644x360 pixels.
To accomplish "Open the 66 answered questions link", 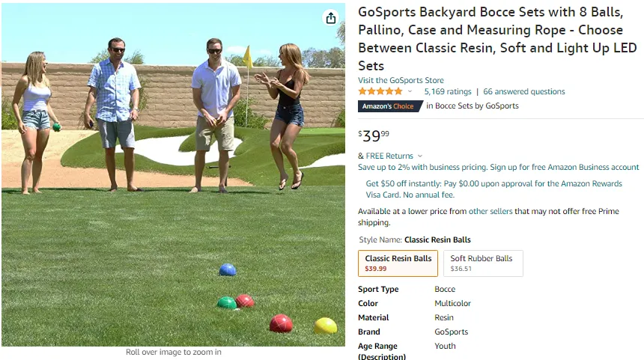I will [x=524, y=91].
